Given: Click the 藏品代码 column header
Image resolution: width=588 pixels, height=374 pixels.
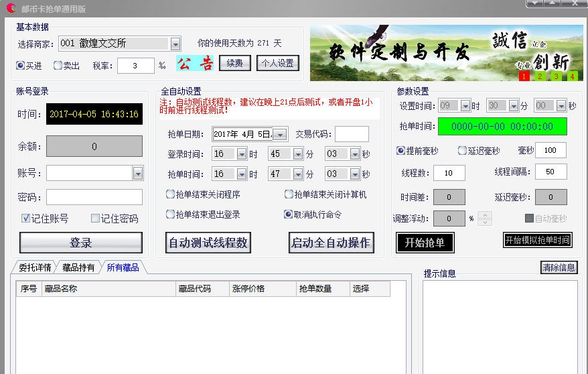Looking at the screenshot, I should (x=202, y=288).
